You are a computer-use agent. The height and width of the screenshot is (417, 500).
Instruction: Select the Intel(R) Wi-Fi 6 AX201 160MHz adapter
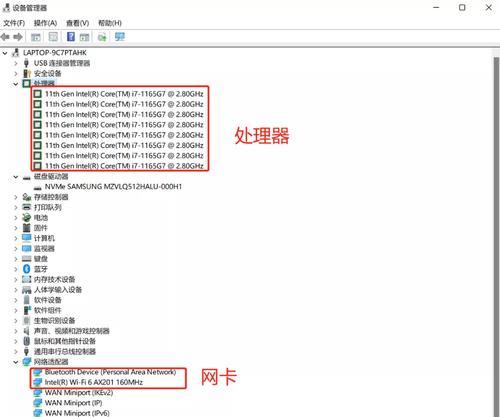point(94,382)
